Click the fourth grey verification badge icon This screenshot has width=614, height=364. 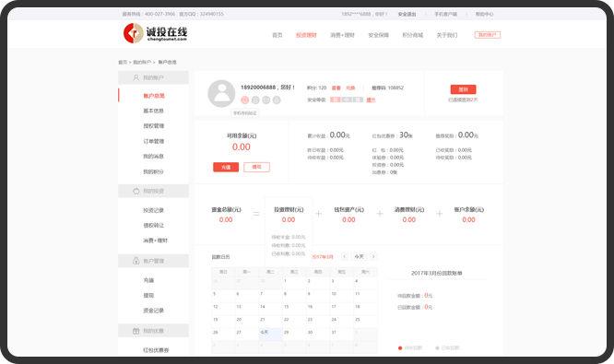(277, 100)
